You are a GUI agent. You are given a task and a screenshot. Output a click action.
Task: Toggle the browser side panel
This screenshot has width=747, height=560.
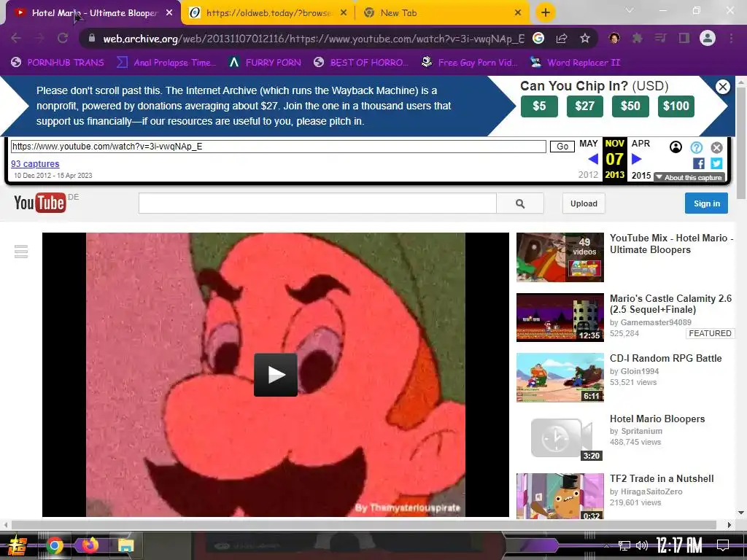684,38
